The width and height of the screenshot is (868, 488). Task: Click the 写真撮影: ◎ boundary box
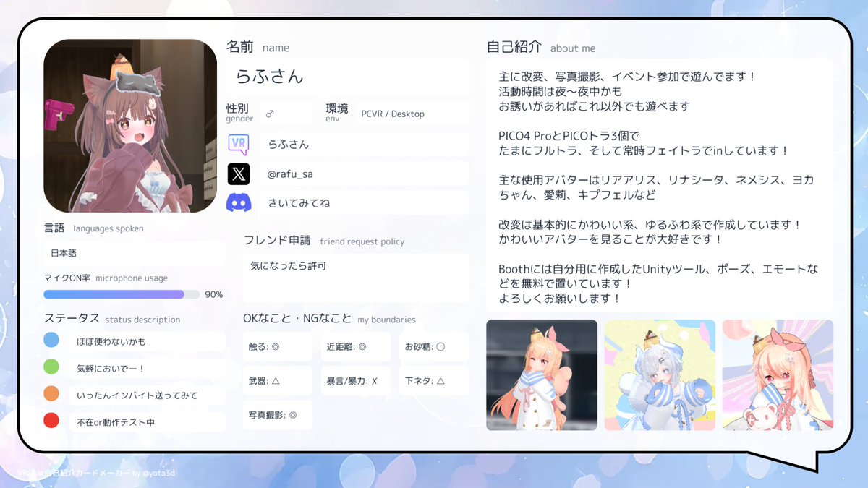[278, 415]
